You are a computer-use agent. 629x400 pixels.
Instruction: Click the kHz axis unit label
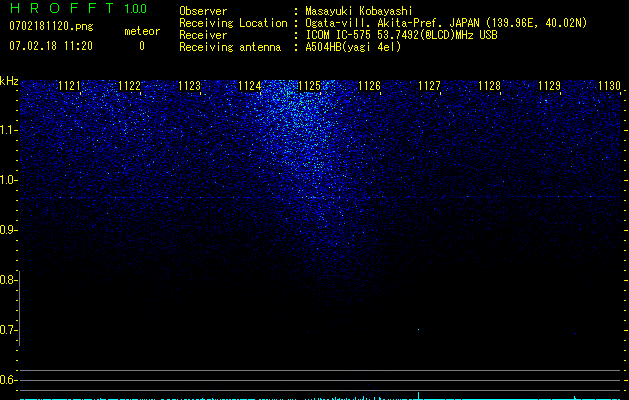pyautogui.click(x=9, y=81)
